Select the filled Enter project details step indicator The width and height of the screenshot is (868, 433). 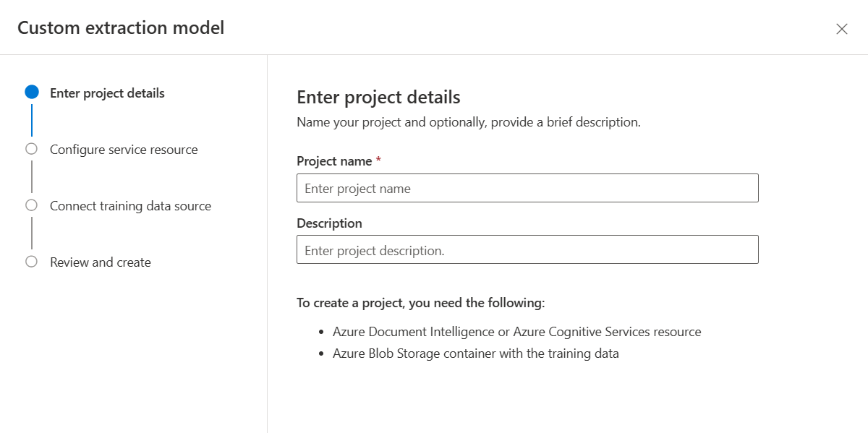[x=32, y=92]
